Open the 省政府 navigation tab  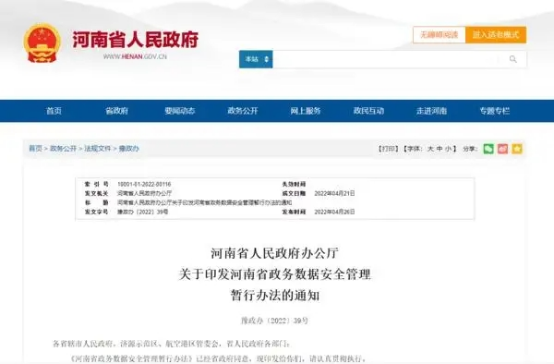tap(117, 111)
